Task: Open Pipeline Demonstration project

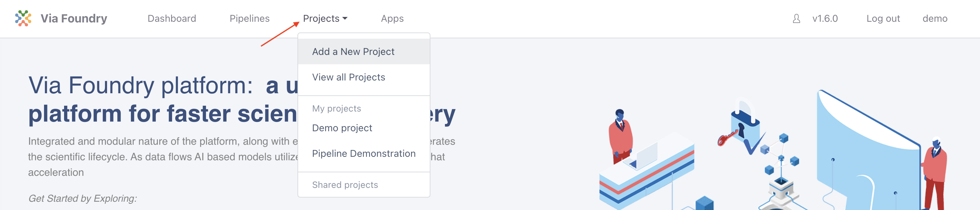Action: pos(364,153)
